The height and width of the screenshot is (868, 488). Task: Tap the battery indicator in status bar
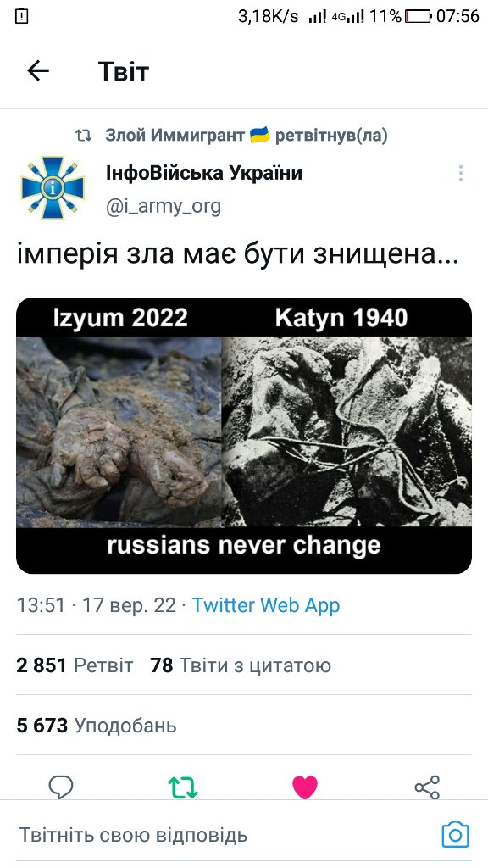(x=418, y=17)
